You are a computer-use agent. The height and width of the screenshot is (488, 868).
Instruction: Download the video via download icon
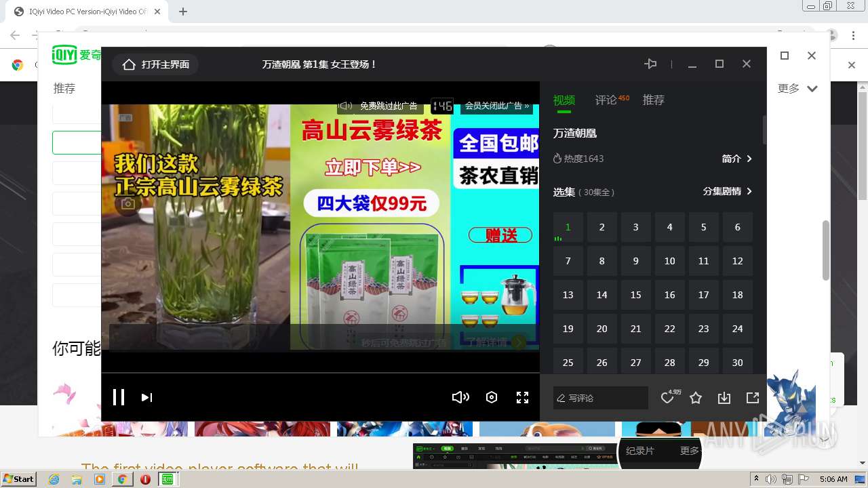tap(724, 398)
